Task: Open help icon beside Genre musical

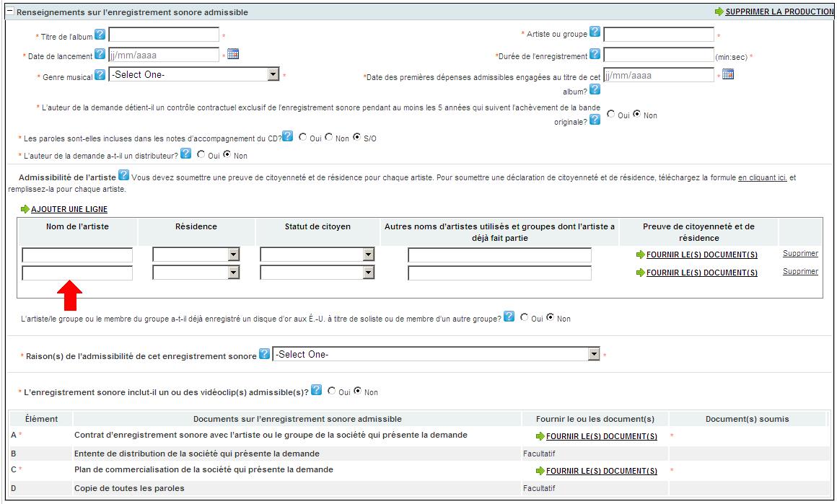Action: [100, 75]
